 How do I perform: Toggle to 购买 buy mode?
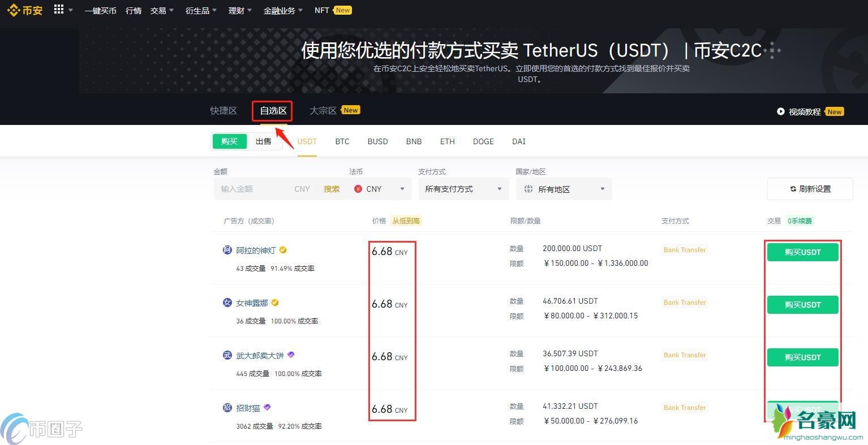tap(229, 141)
